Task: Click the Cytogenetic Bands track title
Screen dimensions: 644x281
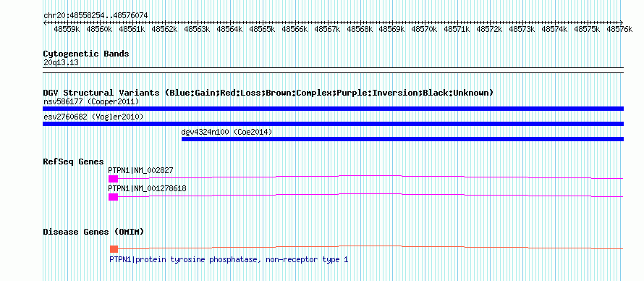Action: (86, 54)
